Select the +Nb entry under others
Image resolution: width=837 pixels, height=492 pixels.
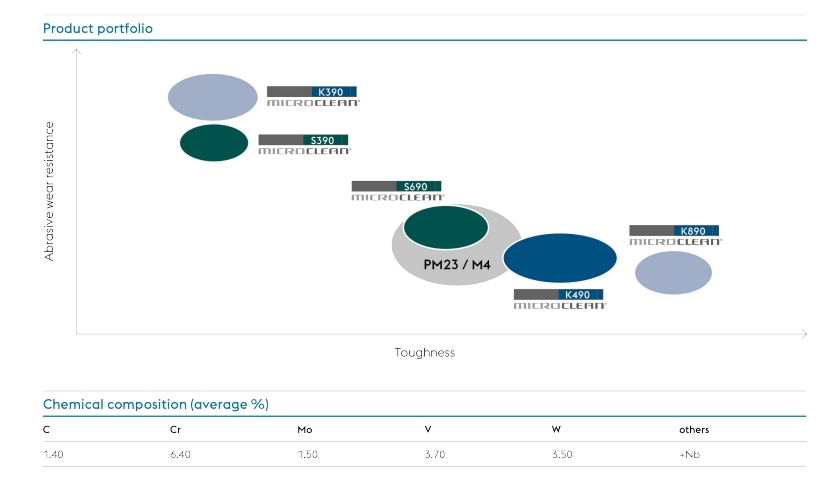pos(691,455)
